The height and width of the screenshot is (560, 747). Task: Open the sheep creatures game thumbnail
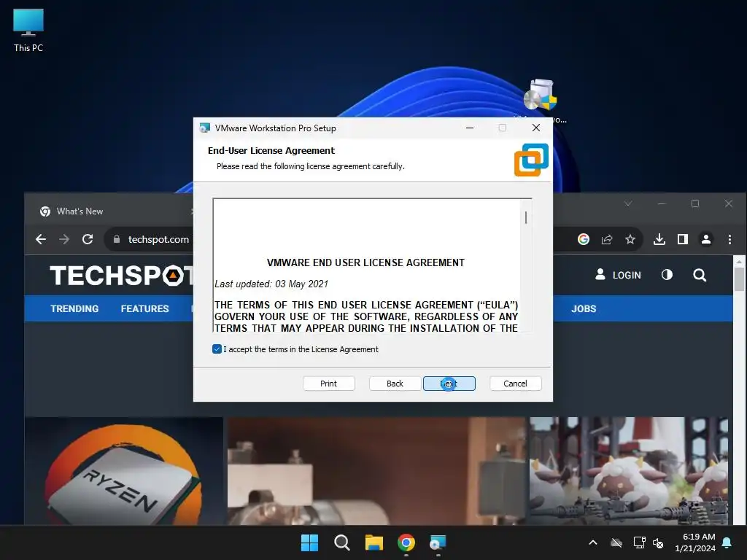pos(629,471)
